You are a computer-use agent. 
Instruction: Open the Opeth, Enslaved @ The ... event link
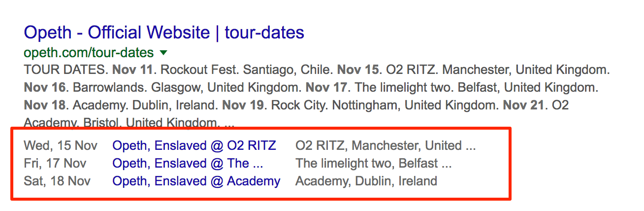(x=188, y=163)
